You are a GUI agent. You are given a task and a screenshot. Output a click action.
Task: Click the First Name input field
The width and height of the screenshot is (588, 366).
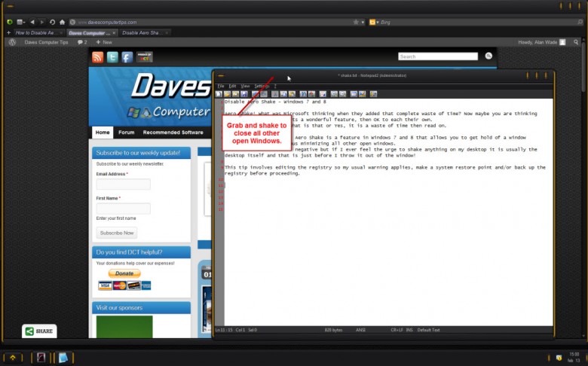124,209
